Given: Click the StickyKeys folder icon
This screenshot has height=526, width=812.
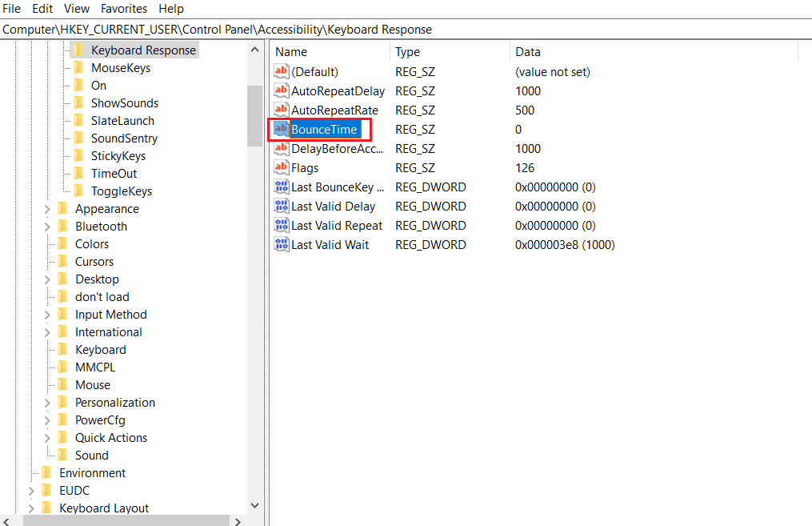Looking at the screenshot, I should click(78, 155).
